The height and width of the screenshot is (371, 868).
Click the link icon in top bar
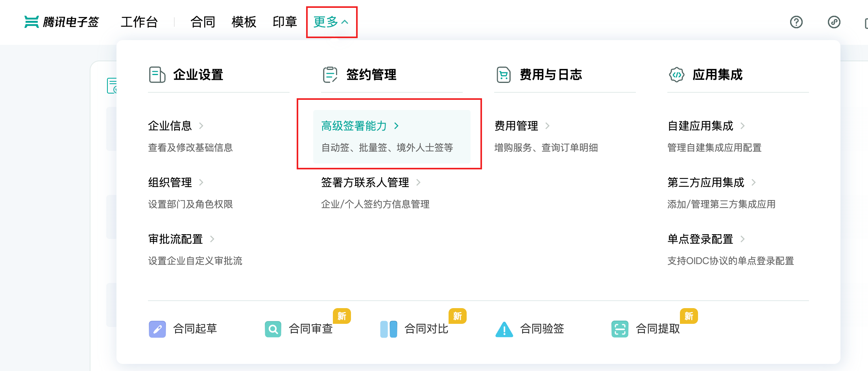(x=834, y=22)
